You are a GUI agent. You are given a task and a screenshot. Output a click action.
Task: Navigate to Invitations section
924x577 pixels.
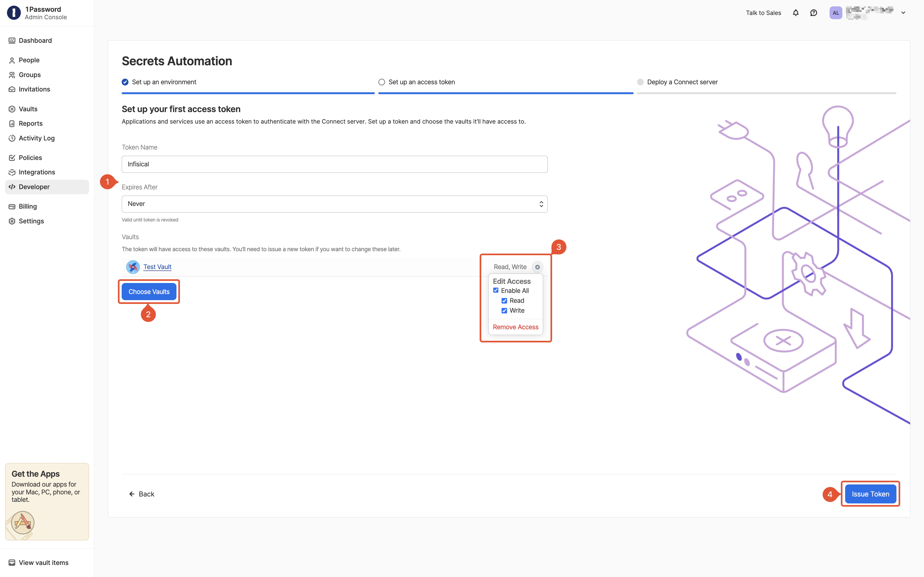click(47, 89)
